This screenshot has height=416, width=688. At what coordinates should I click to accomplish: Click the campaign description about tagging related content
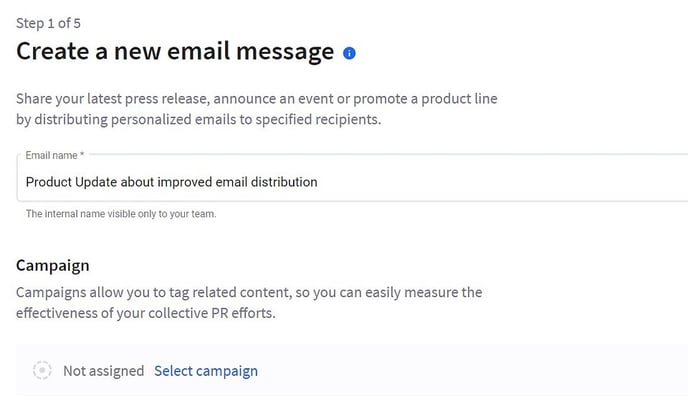tap(249, 292)
